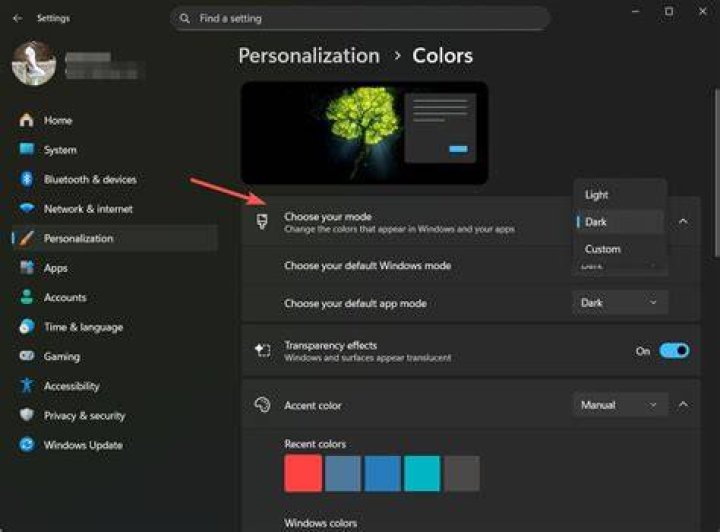The width and height of the screenshot is (720, 532).
Task: Open the user profile picture
Action: [34, 63]
